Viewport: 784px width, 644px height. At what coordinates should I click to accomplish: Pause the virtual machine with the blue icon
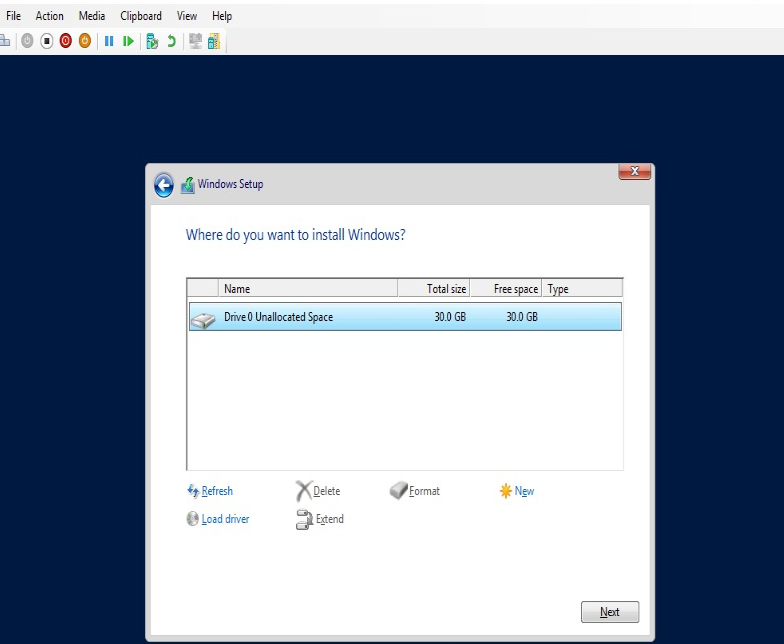pos(108,41)
